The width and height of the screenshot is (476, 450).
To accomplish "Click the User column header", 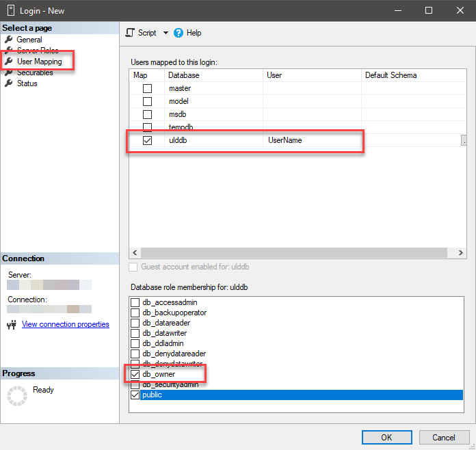I will tap(312, 75).
